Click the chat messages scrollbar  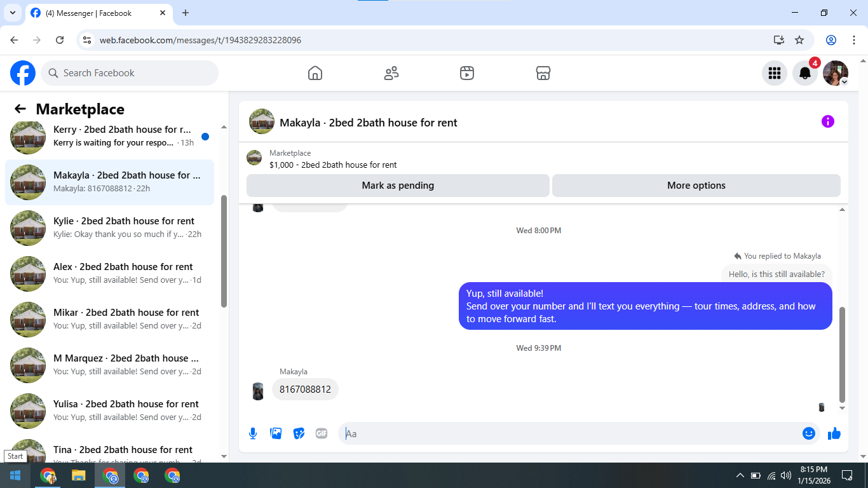pos(843,355)
